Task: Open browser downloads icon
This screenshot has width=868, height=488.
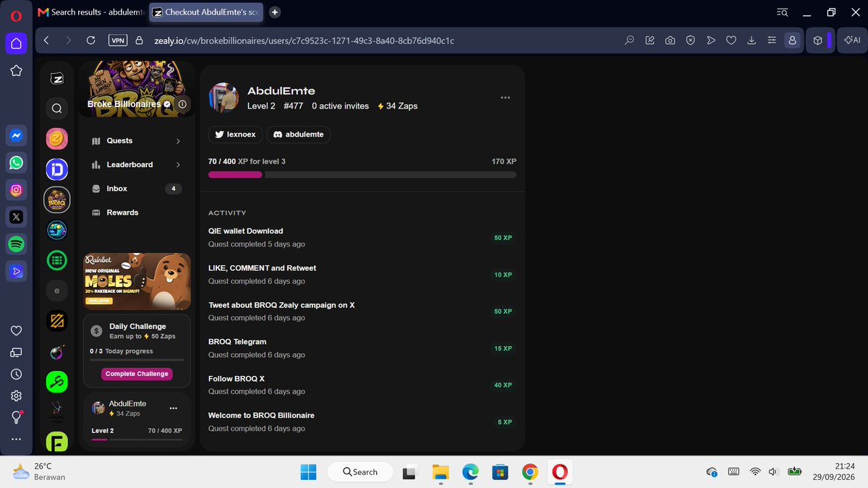Action: 752,40
